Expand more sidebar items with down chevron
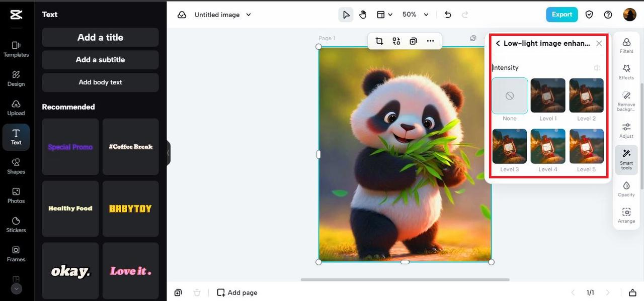The height and width of the screenshot is (301, 644). [16, 289]
